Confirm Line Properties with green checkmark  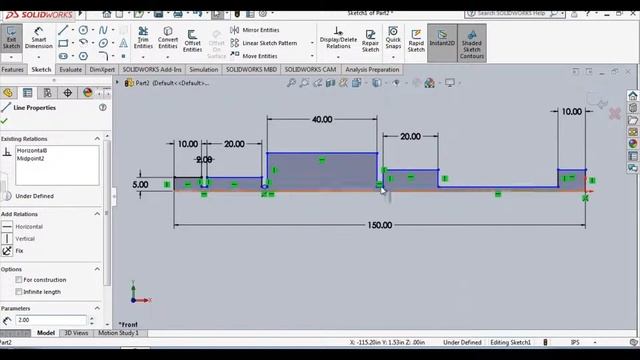point(4,121)
